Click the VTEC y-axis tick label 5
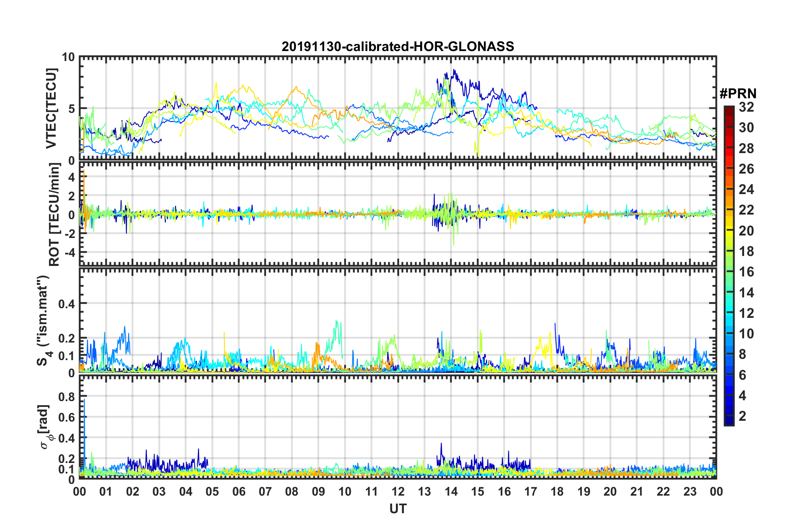The image size is (796, 532). 71,109
